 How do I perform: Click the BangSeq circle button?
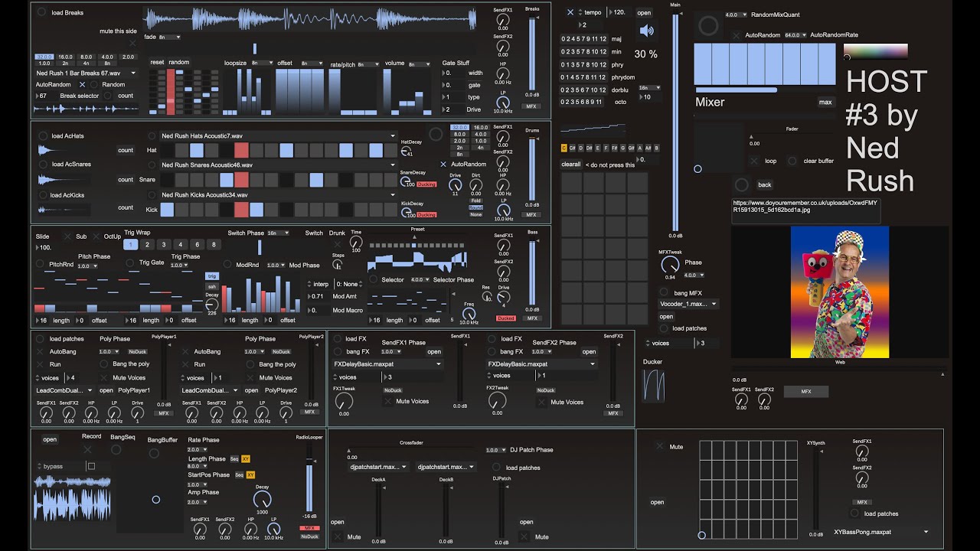click(116, 450)
